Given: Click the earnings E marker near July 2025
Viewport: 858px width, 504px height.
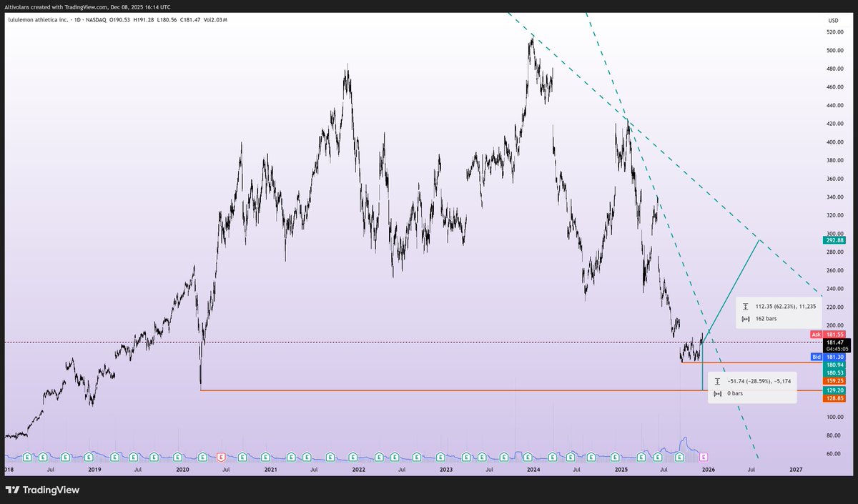Looking at the screenshot, I should tap(658, 458).
